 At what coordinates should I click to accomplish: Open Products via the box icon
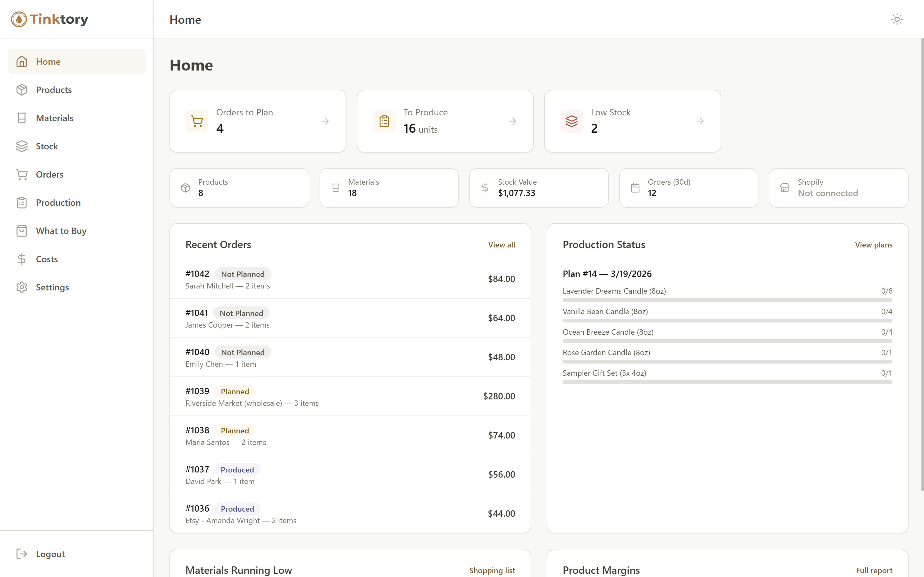22,90
